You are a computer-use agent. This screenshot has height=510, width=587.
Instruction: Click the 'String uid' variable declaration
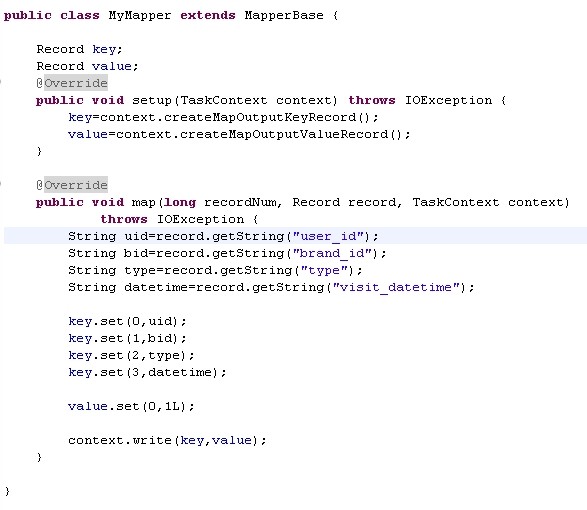[109, 236]
